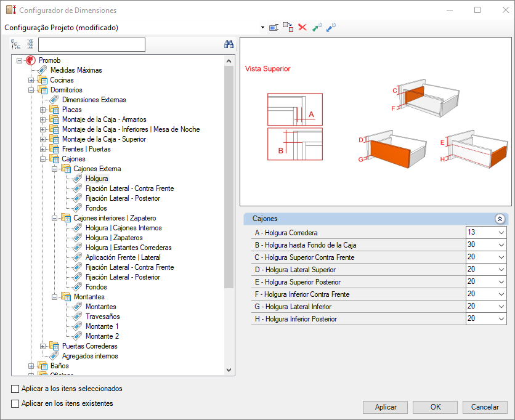This screenshot has height=420, width=515.
Task: Select Montaje de la Caja - Superior item
Action: pyautogui.click(x=104, y=139)
